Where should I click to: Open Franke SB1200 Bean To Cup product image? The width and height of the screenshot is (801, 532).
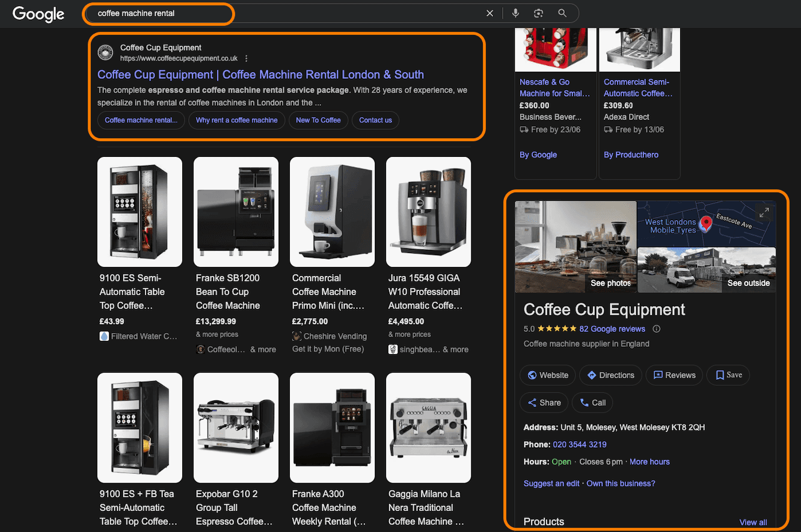tap(236, 212)
